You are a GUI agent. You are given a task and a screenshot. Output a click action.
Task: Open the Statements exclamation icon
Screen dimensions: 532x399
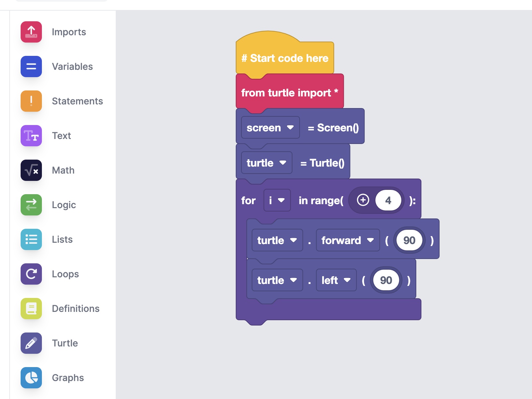(x=31, y=101)
